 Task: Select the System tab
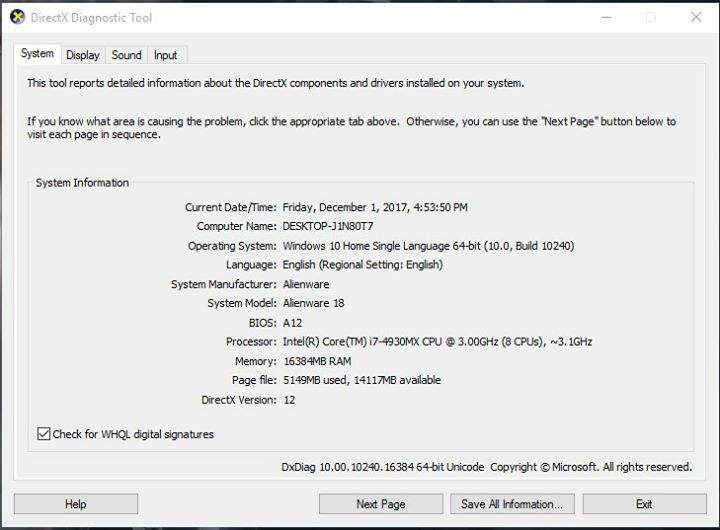pyautogui.click(x=38, y=54)
